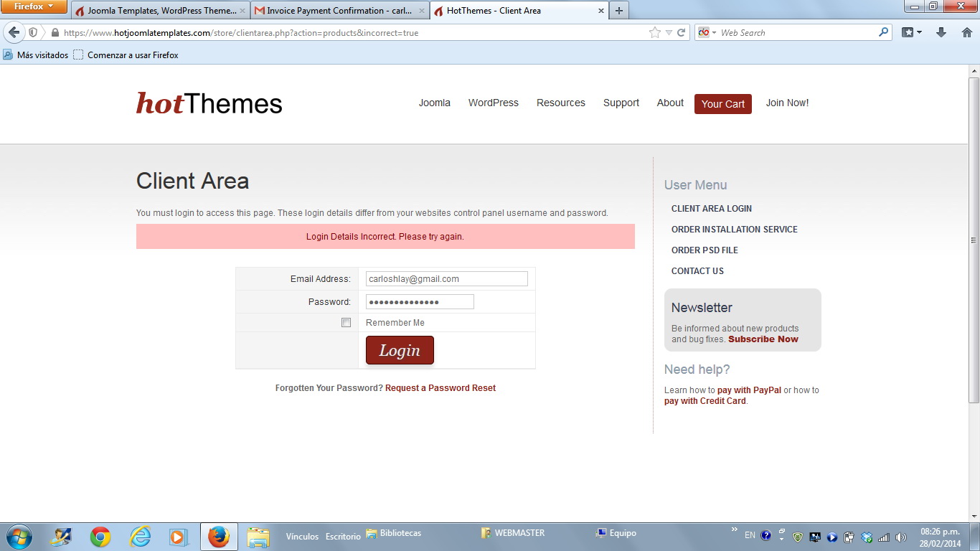Viewport: 980px width, 551px height.
Task: Open CLIENT AREA LOGIN in User Menu
Action: click(712, 209)
